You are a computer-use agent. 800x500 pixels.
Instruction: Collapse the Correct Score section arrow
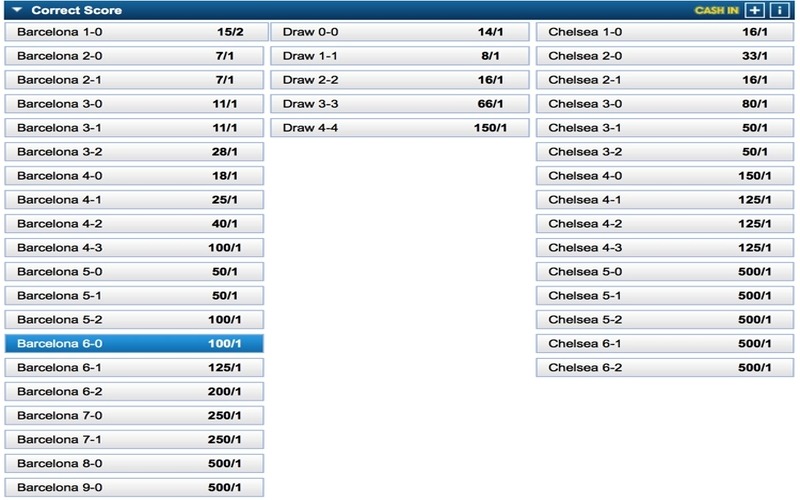pyautogui.click(x=17, y=10)
